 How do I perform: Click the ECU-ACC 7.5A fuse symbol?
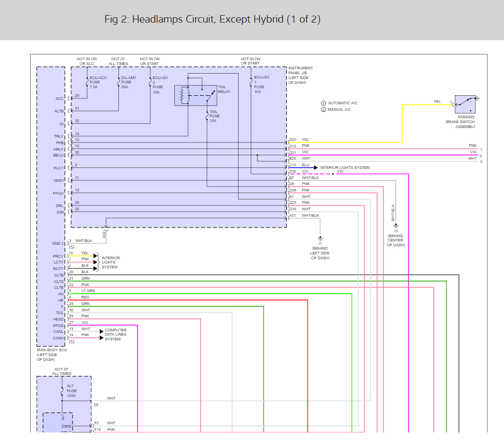coord(87,82)
